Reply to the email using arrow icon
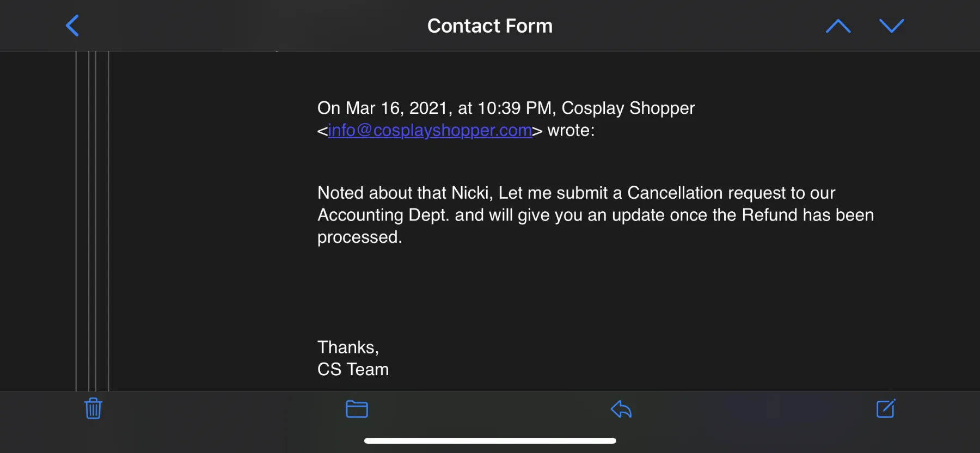This screenshot has width=980, height=453. click(x=621, y=409)
